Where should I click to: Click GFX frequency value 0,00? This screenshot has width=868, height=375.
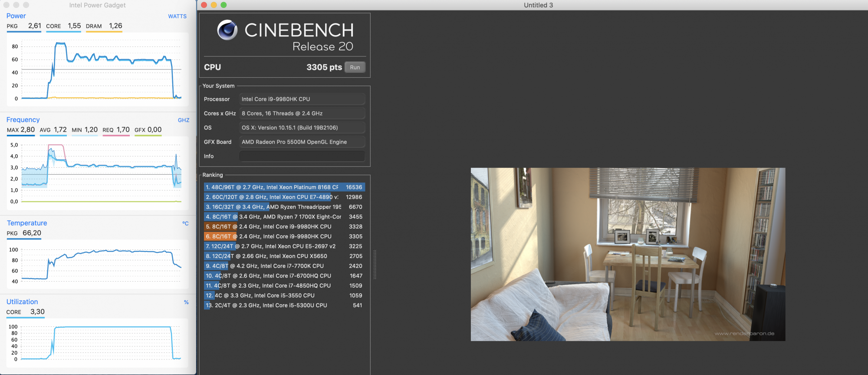pyautogui.click(x=155, y=130)
